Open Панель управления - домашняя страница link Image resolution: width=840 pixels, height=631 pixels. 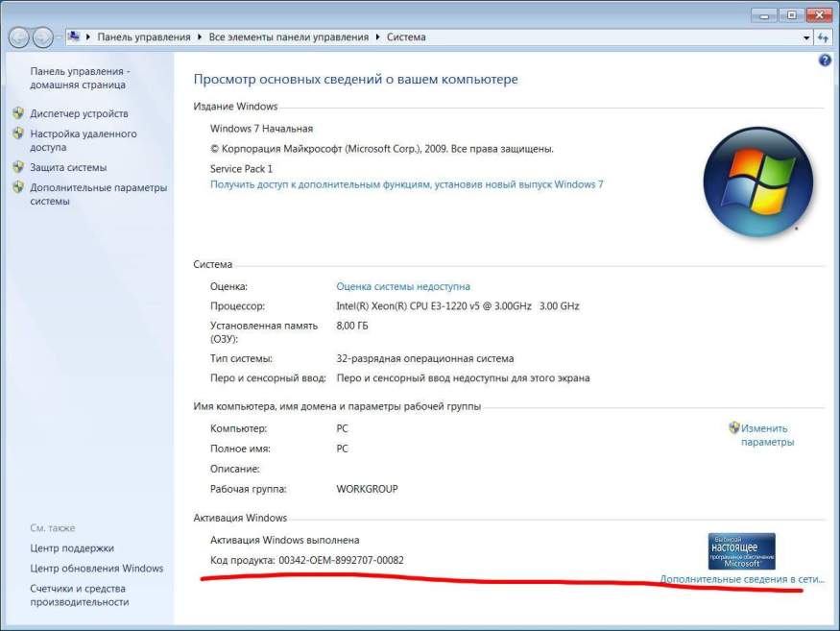pos(80,78)
